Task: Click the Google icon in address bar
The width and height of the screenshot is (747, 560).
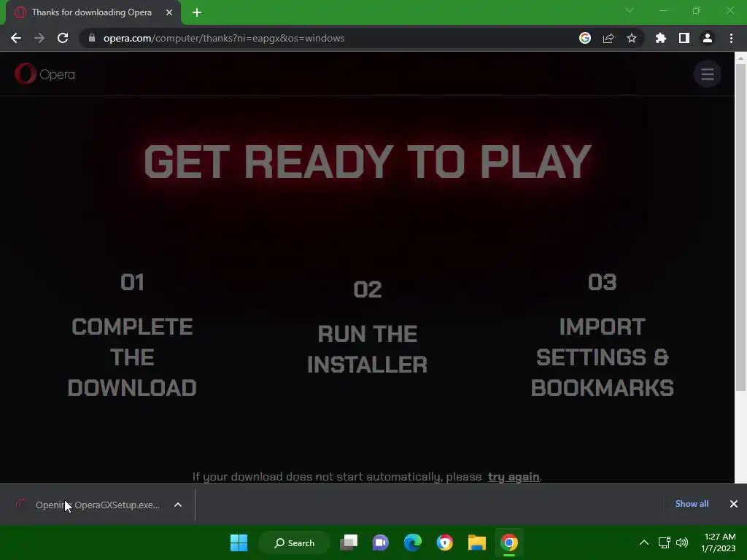Action: [585, 38]
